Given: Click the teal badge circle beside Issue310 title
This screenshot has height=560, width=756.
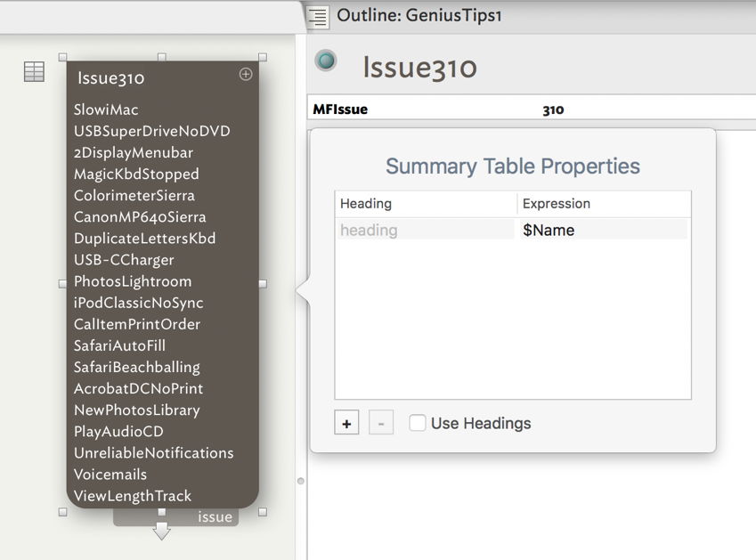Looking at the screenshot, I should [327, 61].
